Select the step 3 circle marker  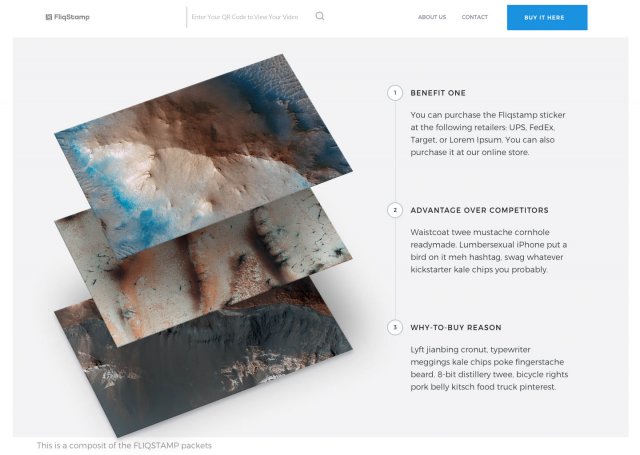[395, 327]
